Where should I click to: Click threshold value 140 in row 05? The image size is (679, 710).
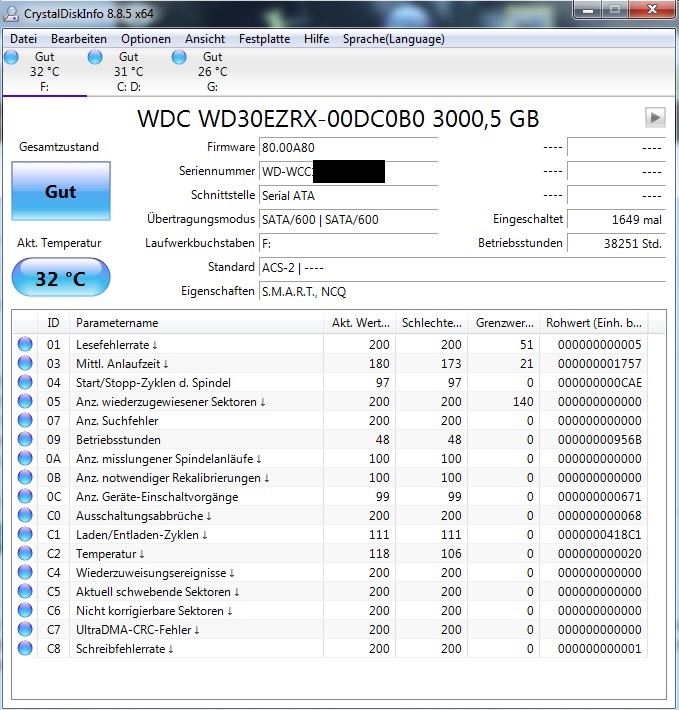pos(523,402)
